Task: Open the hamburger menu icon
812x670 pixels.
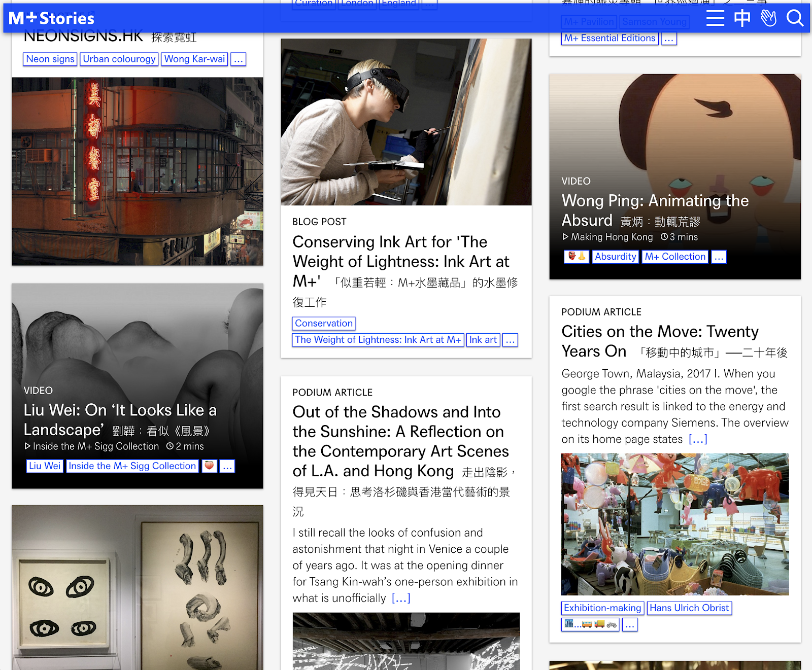Action: (715, 18)
